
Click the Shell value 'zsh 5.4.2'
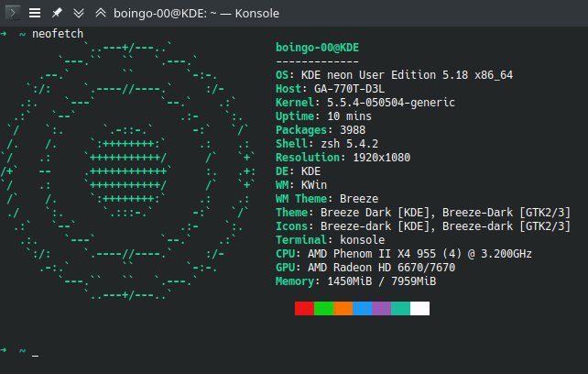coord(349,143)
